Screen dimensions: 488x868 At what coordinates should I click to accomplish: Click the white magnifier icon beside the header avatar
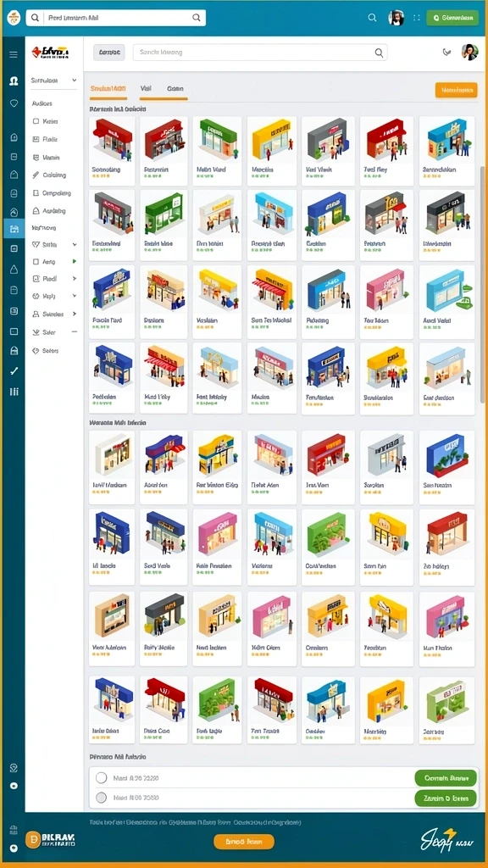373,18
